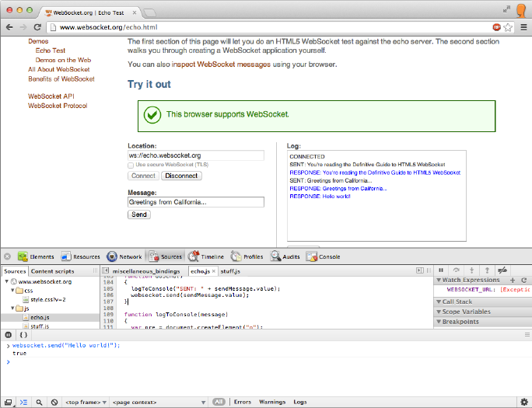
Task: Step over next function call
Action: pyautogui.click(x=457, y=270)
